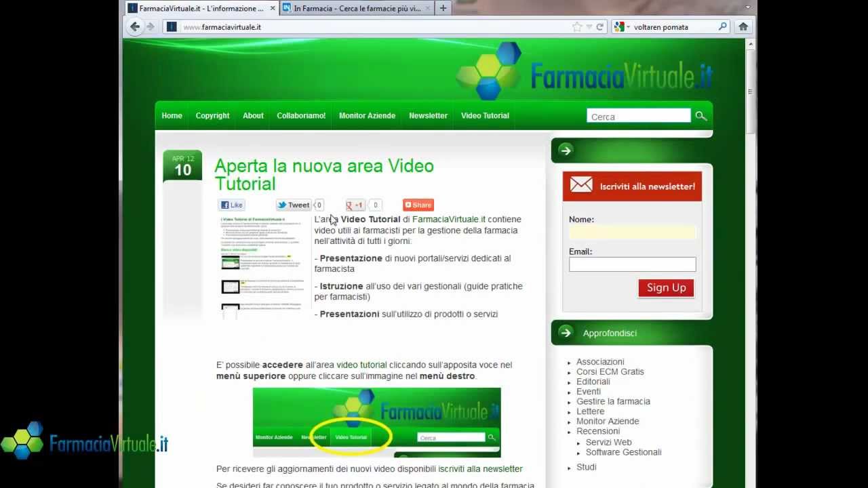
Task: Click the Twitter Tweet button
Action: point(293,205)
